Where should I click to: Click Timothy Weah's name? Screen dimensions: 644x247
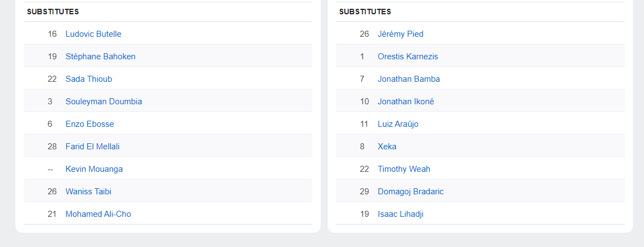pos(404,169)
